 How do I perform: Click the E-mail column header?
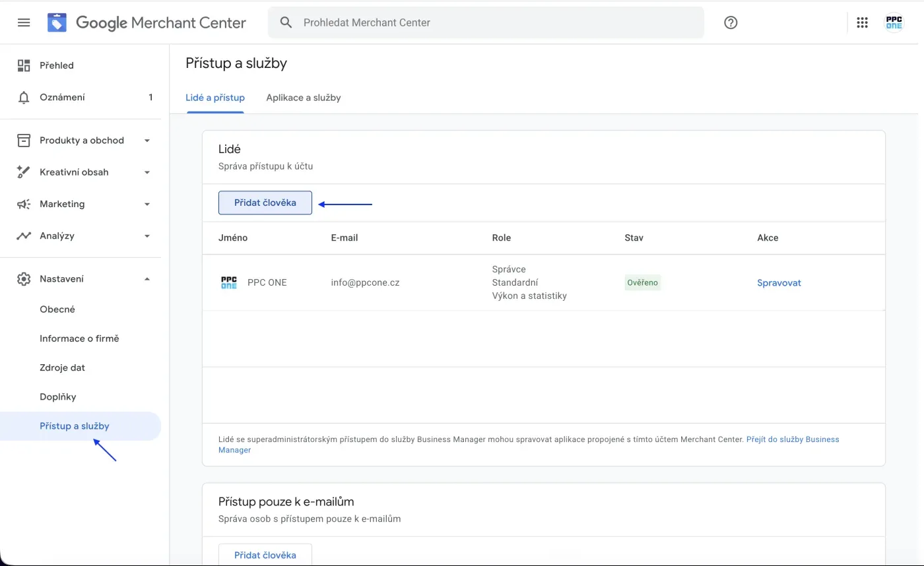click(x=345, y=237)
